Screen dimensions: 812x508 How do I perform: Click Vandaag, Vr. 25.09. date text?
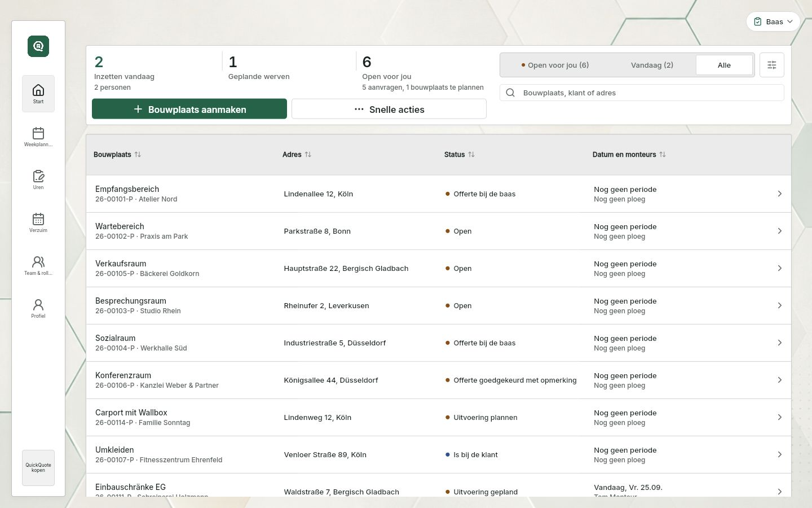[x=628, y=487]
